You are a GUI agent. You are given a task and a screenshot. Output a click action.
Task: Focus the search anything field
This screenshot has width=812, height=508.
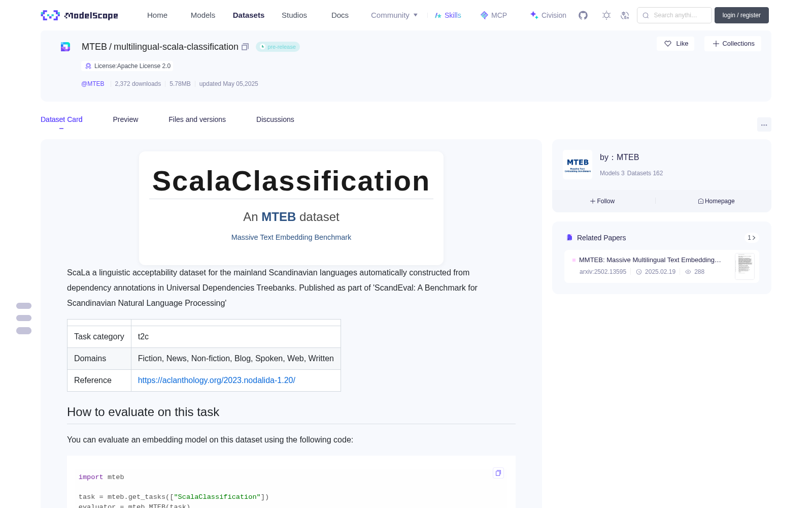674,15
